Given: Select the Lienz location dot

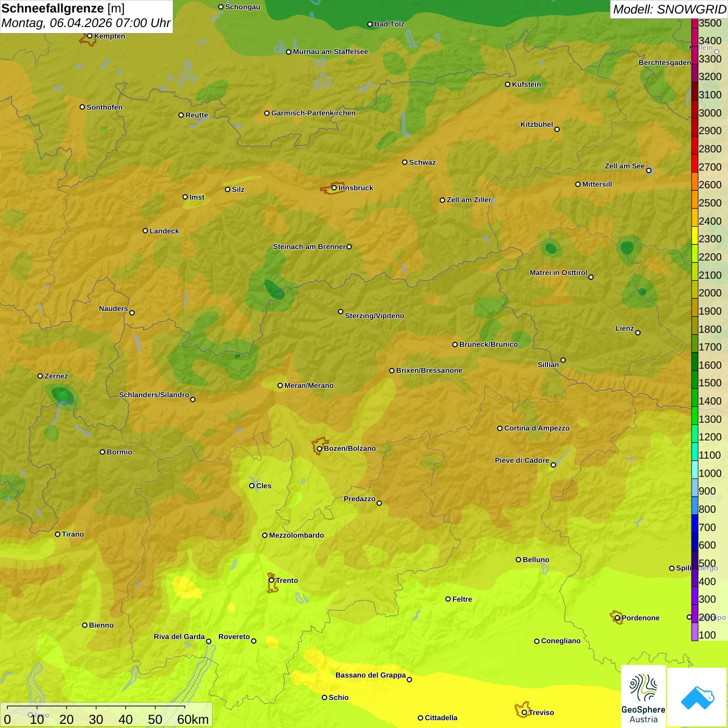Looking at the screenshot, I should pos(638,333).
